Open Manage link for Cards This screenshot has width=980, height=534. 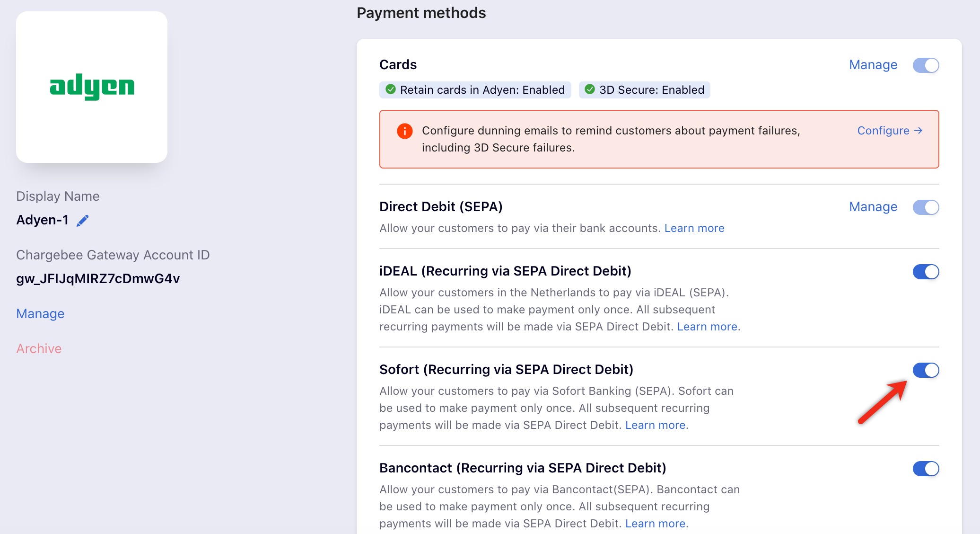pyautogui.click(x=873, y=65)
